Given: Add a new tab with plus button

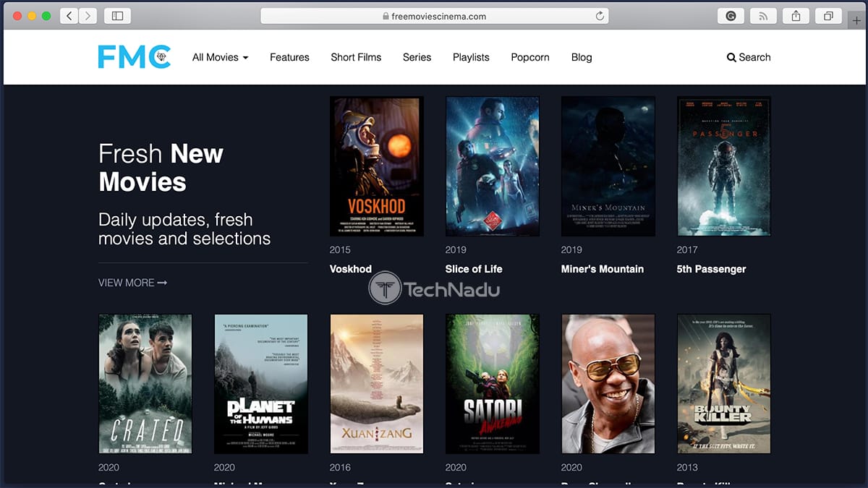Looking at the screenshot, I should (x=857, y=20).
